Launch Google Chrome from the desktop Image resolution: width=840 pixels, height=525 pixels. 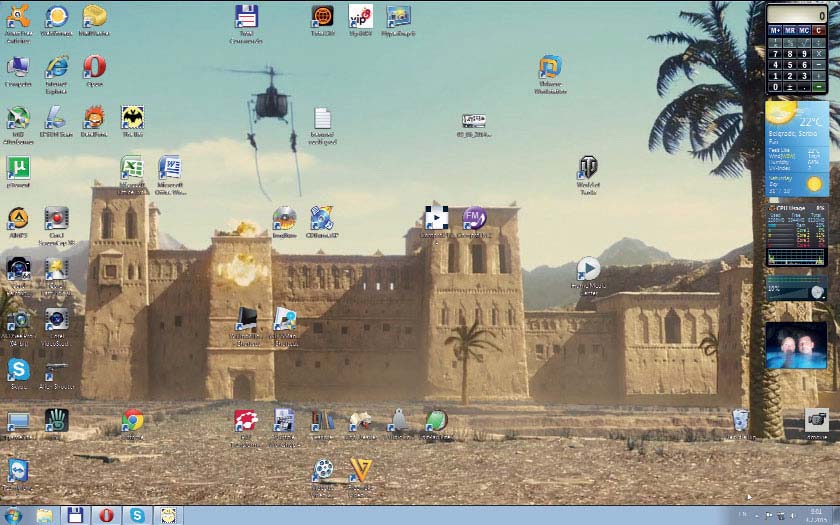coord(132,421)
